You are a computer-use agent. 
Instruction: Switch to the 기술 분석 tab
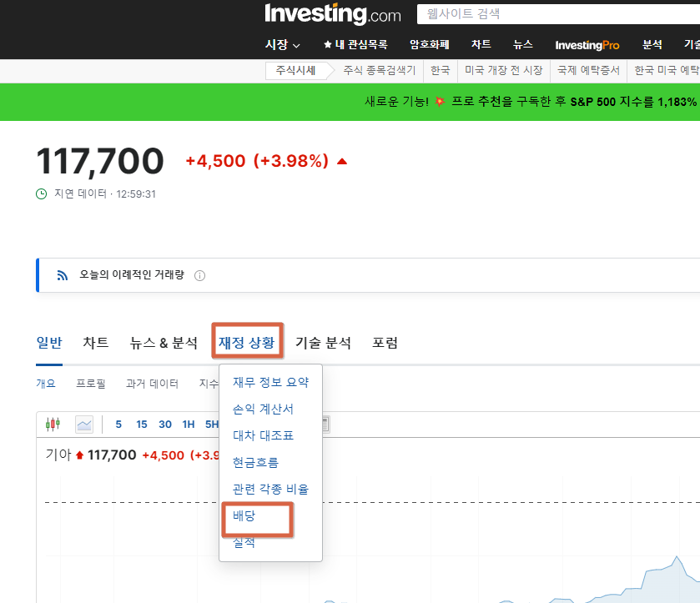tap(325, 341)
